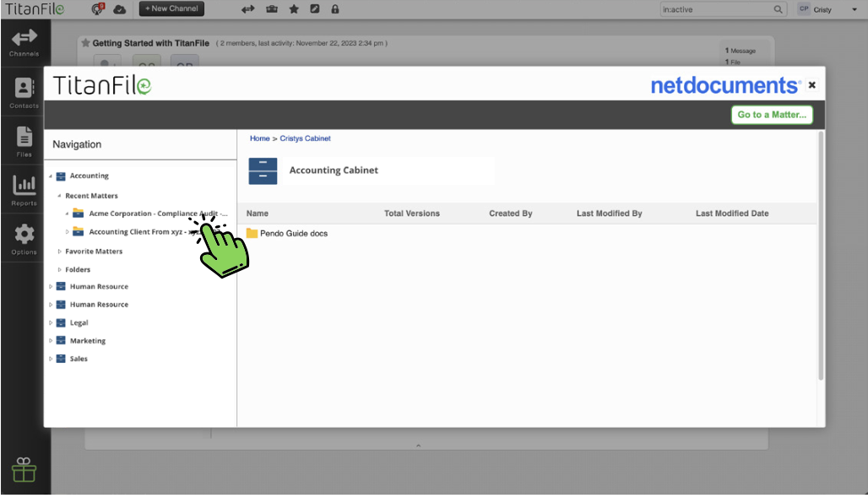Image resolution: width=868 pixels, height=498 pixels.
Task: Open the Pendo Guide docs folder name
Action: tap(294, 234)
